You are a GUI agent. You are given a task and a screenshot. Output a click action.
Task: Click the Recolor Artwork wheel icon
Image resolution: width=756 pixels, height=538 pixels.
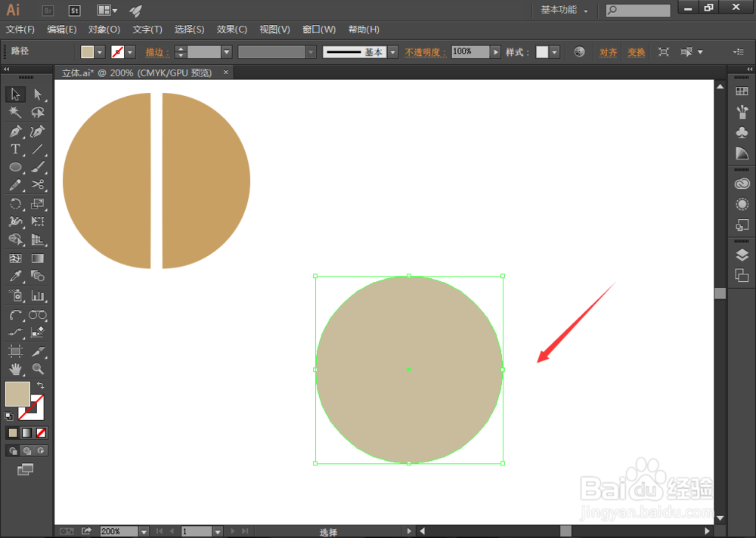click(x=580, y=51)
